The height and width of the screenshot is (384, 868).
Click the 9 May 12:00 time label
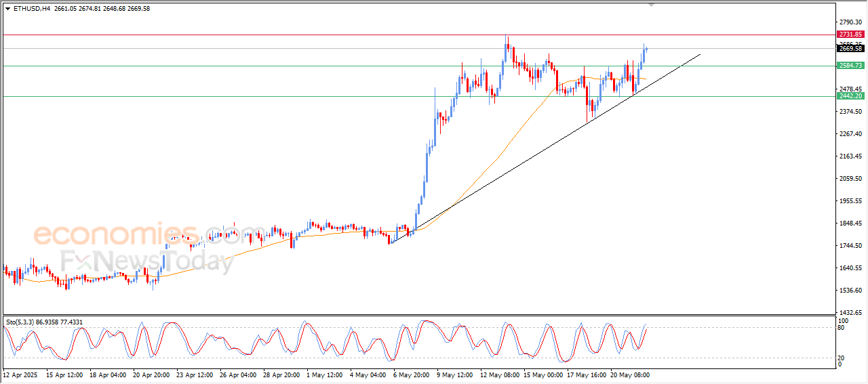tap(454, 374)
